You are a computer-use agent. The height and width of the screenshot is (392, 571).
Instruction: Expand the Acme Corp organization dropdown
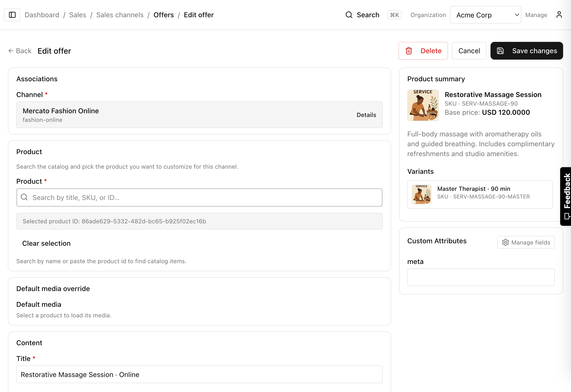pyautogui.click(x=485, y=15)
